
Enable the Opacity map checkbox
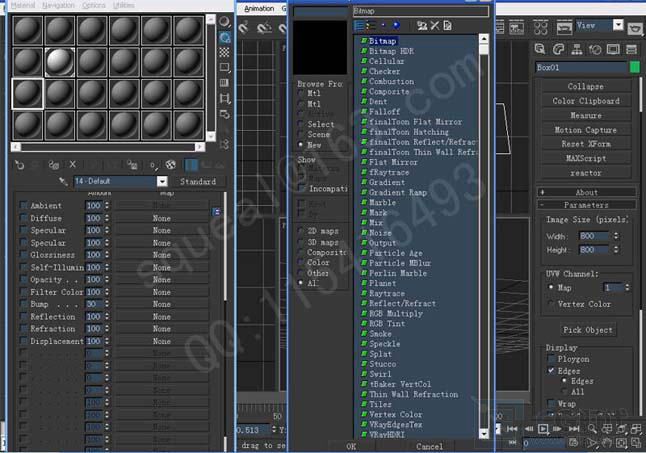23,279
